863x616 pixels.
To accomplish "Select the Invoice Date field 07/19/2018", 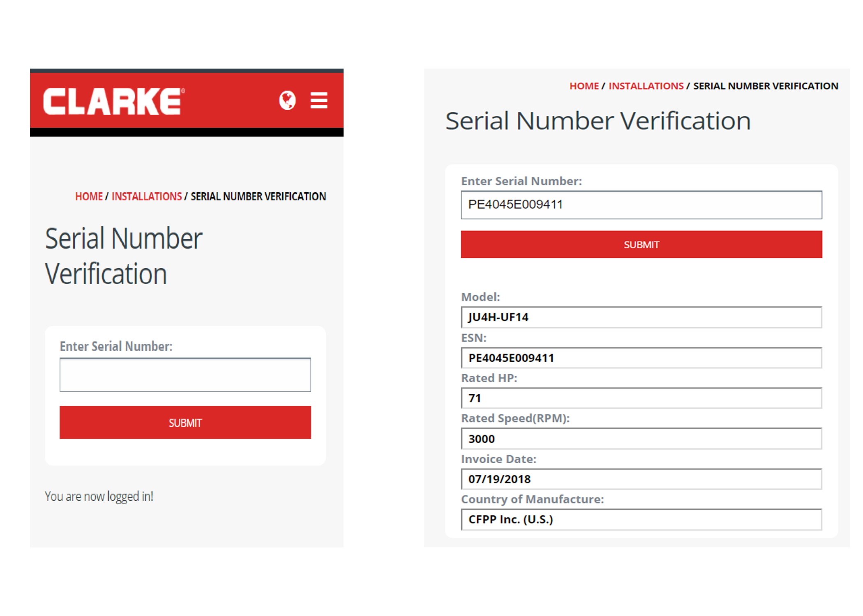I will (641, 479).
